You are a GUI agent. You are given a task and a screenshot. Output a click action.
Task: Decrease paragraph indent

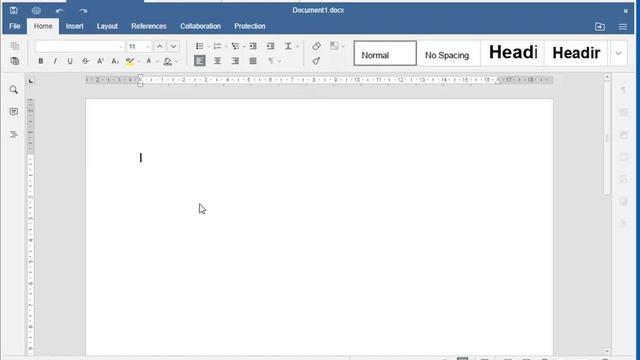click(253, 46)
